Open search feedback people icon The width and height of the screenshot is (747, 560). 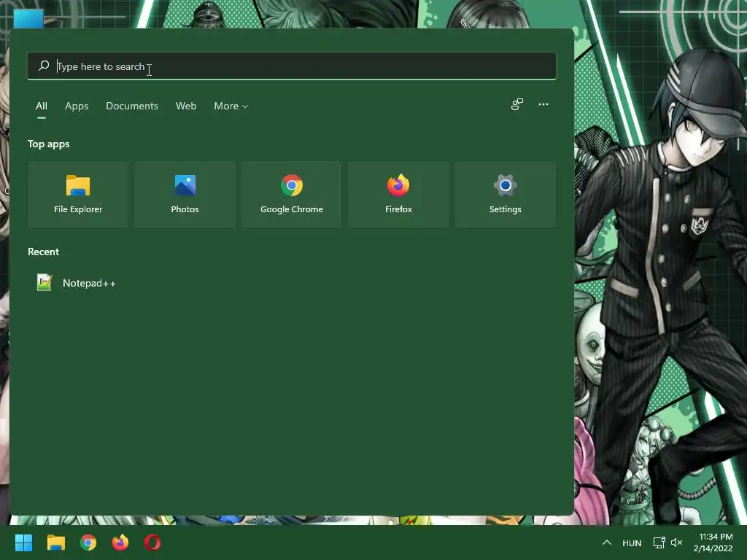pyautogui.click(x=517, y=104)
